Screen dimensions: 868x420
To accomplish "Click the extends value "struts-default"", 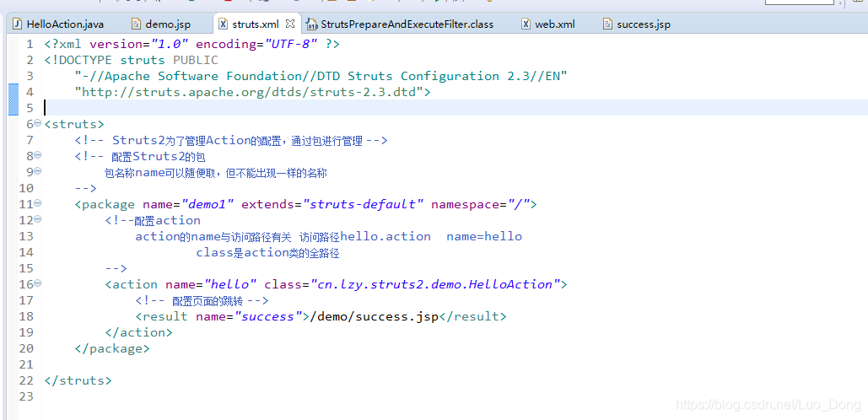I will click(x=363, y=204).
